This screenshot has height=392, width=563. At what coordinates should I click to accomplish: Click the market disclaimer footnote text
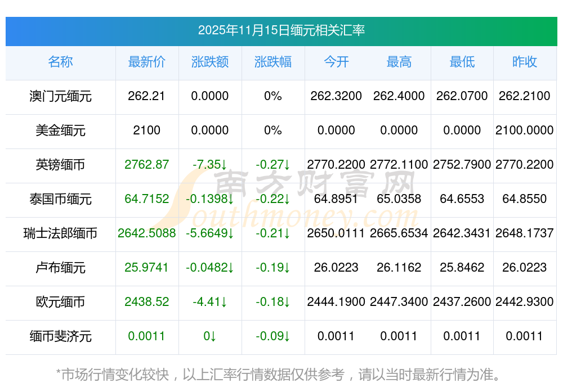[x=278, y=374]
